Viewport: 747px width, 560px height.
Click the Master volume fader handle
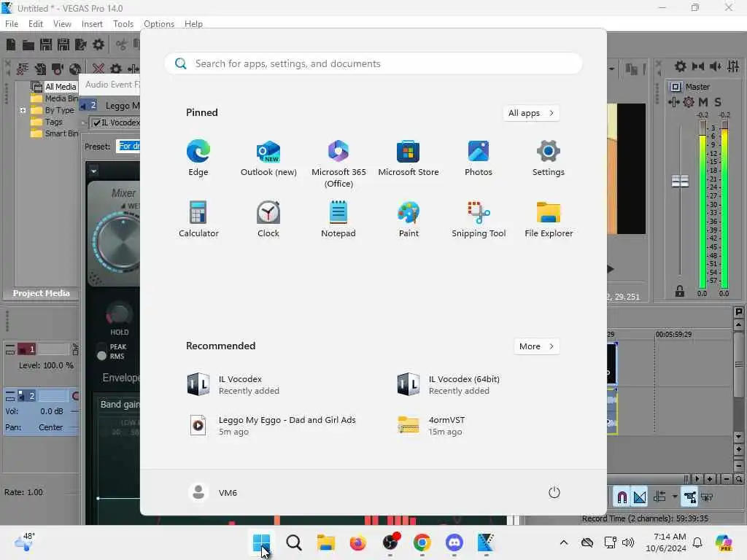[680, 181]
